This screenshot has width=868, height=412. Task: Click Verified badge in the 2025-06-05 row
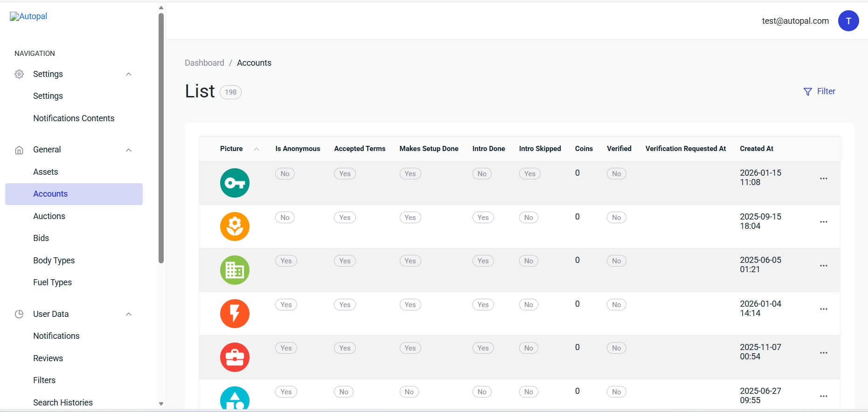(616, 261)
